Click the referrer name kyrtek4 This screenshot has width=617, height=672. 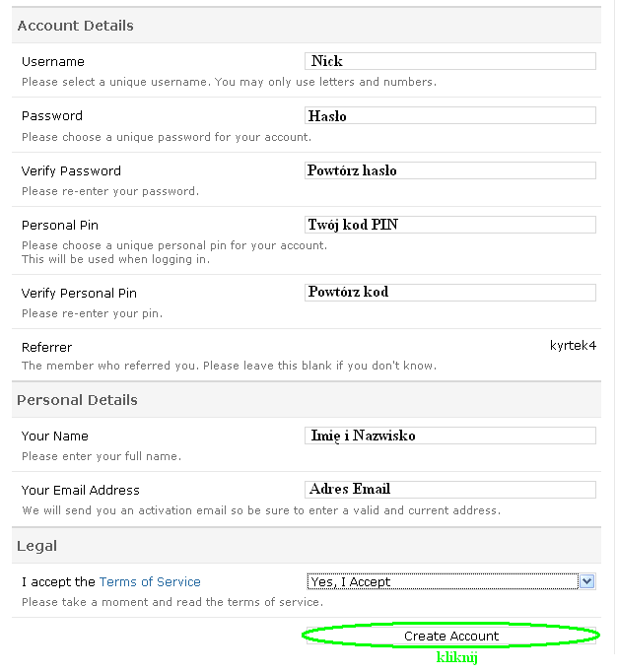coord(573,346)
